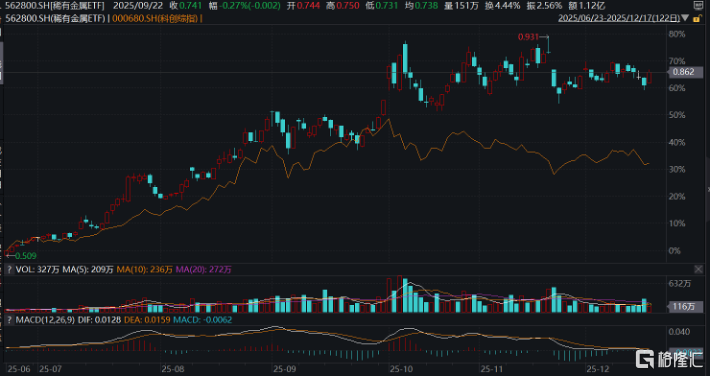Click the 562800.SH稀有金属ETF title in top row
710x376 pixels.
(x=54, y=6)
